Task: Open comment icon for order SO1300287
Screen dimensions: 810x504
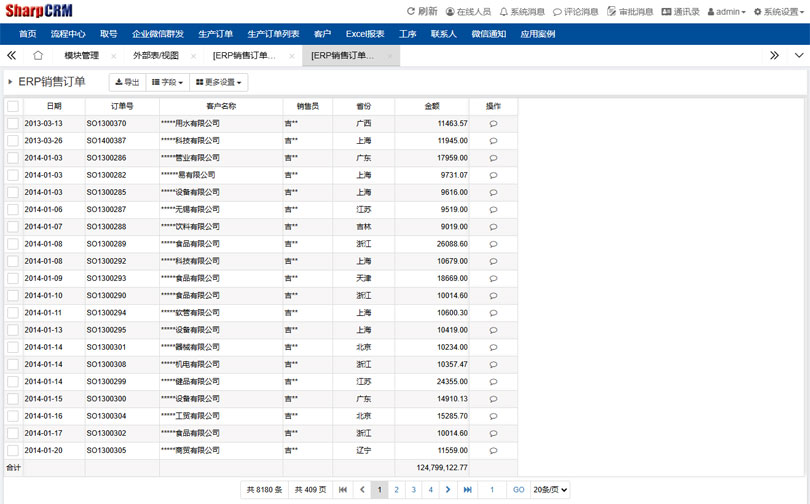Action: click(493, 210)
